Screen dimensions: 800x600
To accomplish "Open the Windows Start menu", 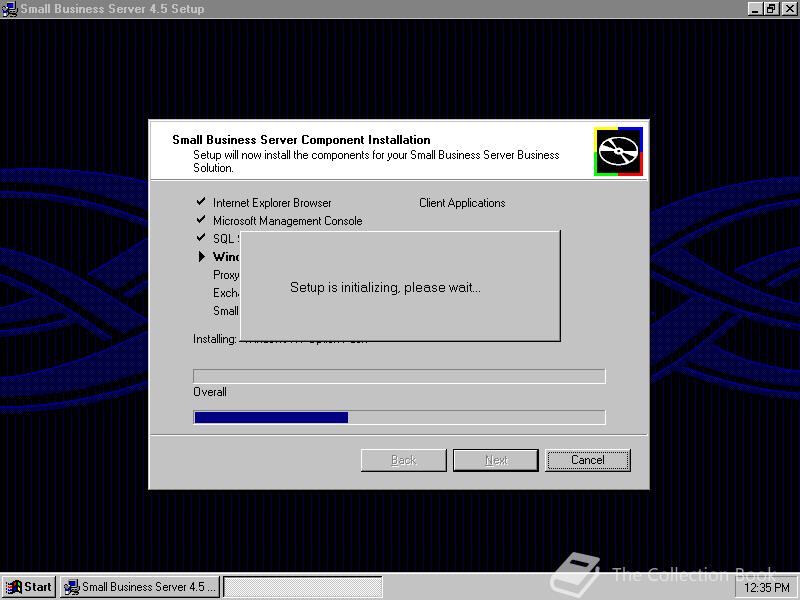I will pos(29,587).
